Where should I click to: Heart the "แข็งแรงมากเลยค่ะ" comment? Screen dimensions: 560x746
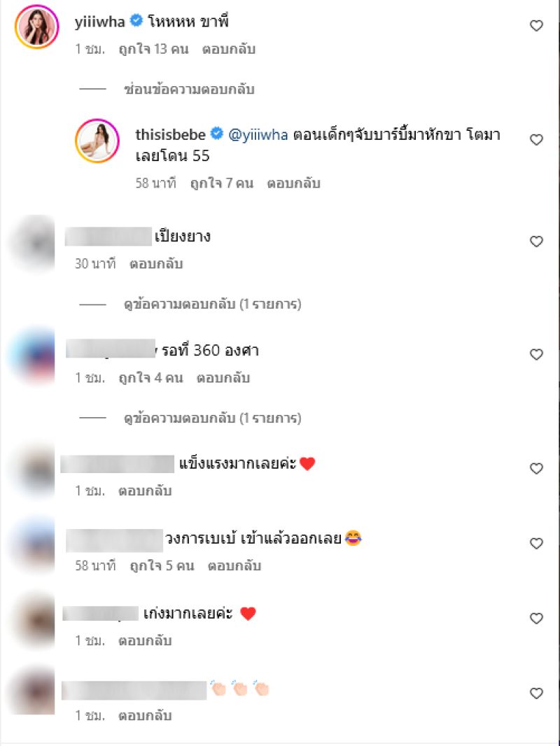coord(536,469)
